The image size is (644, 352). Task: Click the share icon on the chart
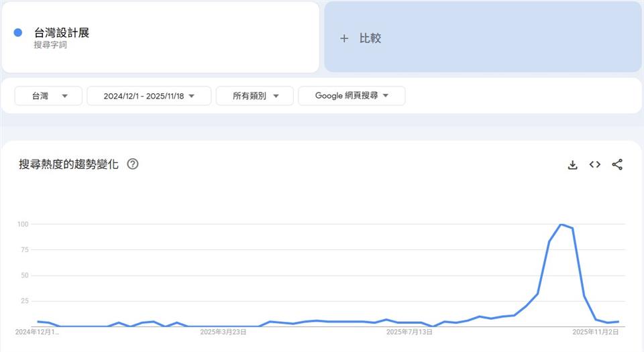pos(617,165)
